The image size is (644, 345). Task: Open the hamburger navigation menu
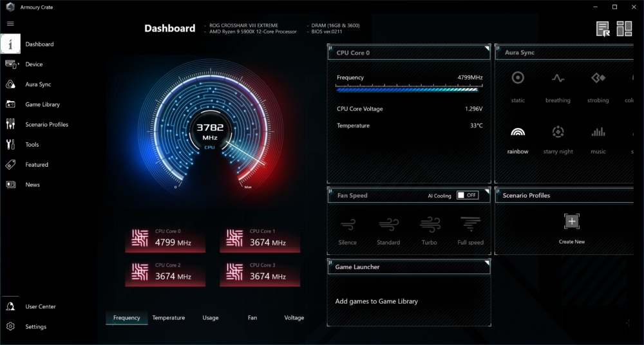click(x=10, y=24)
